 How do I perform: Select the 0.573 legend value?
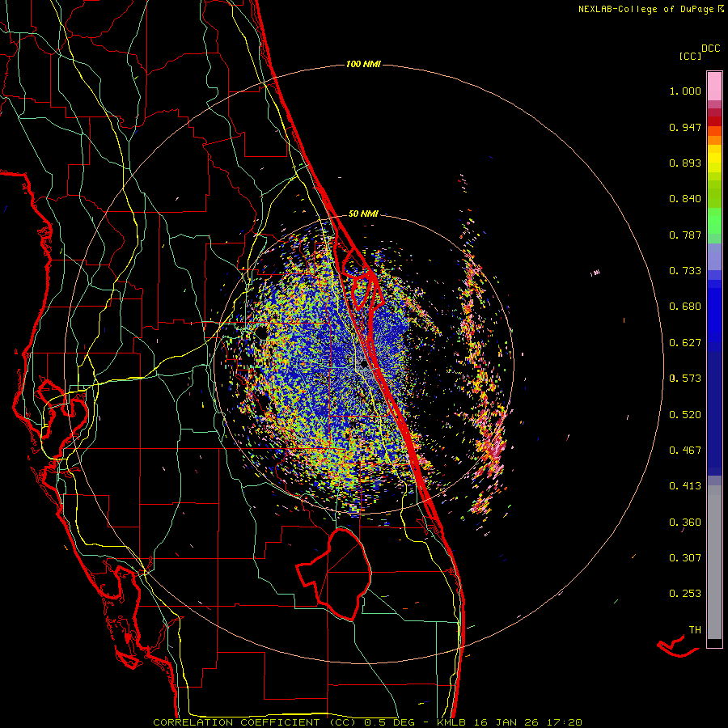pos(685,379)
